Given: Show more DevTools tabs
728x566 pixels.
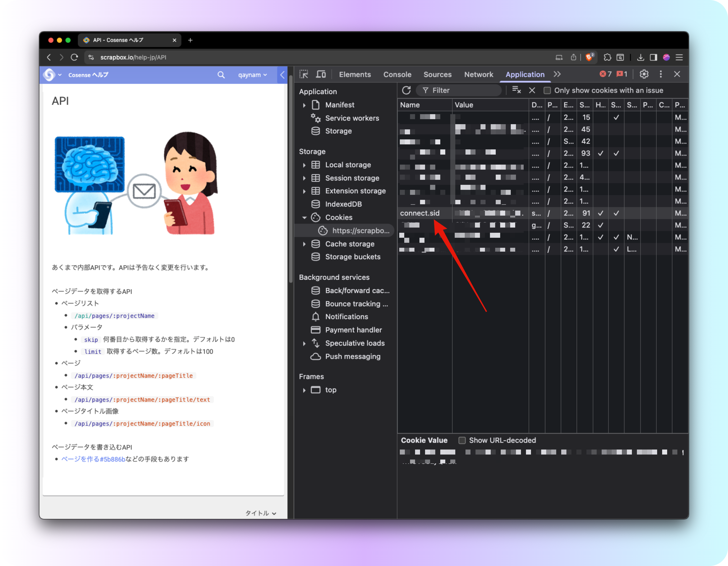Looking at the screenshot, I should [557, 74].
